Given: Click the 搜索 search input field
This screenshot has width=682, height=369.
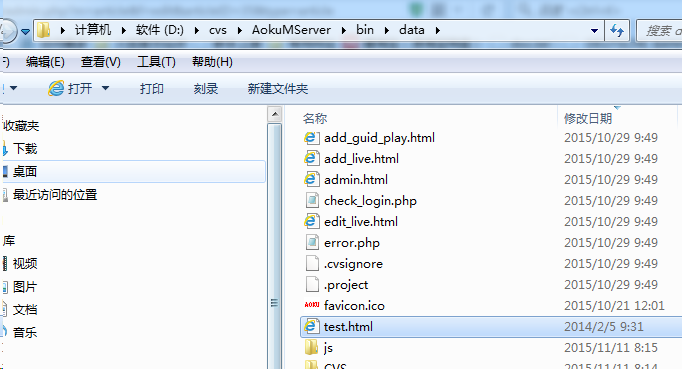Looking at the screenshot, I should (x=659, y=30).
